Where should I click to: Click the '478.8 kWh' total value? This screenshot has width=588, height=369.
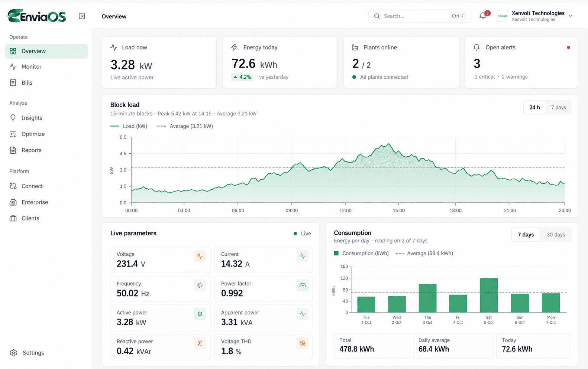click(x=357, y=349)
